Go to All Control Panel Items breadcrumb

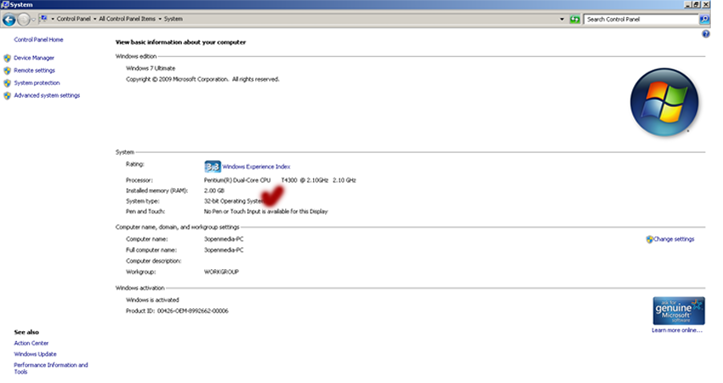coord(127,19)
